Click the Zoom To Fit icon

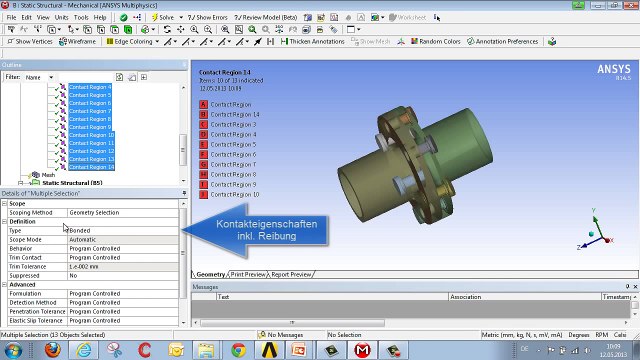(x=225, y=29)
